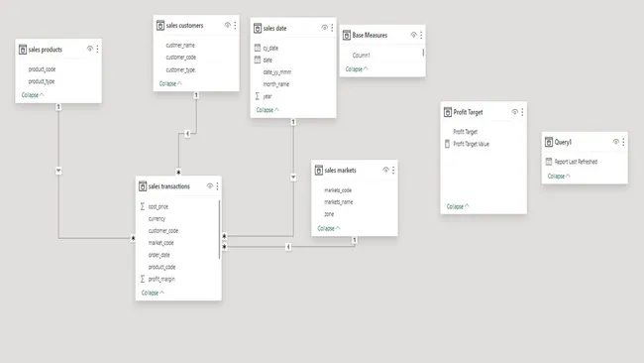Click the icon beside Profit Target Value

click(447, 144)
